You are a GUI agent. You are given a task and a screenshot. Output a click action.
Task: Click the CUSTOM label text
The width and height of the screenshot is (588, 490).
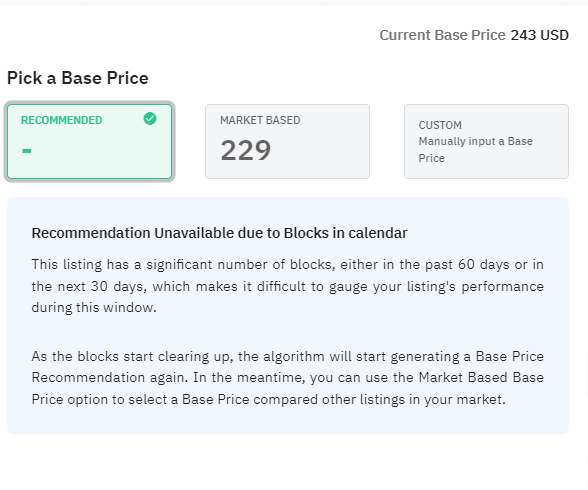(440, 125)
